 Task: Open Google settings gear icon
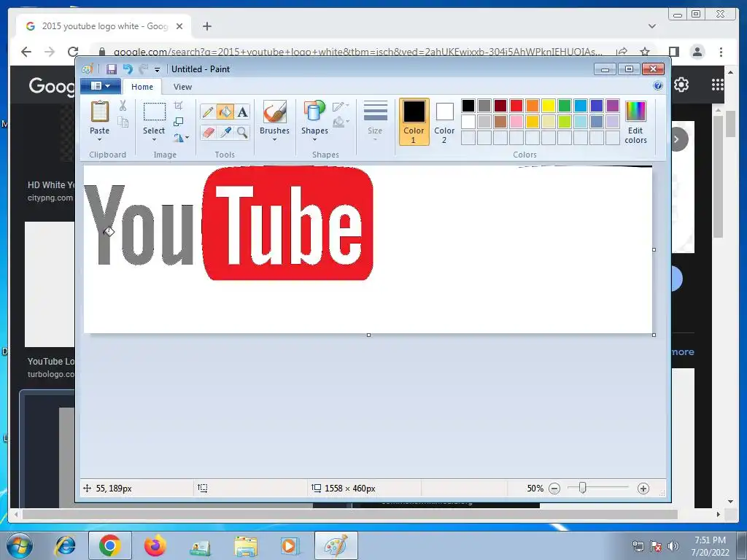681,85
